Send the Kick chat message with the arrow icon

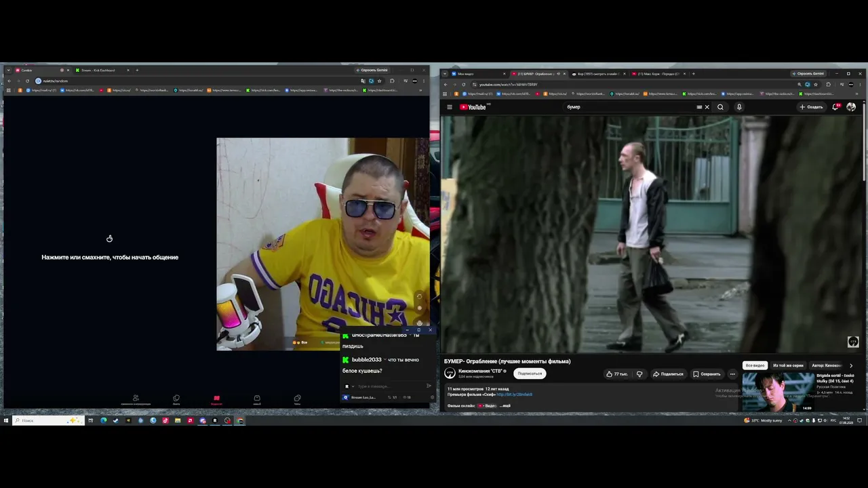click(x=429, y=386)
